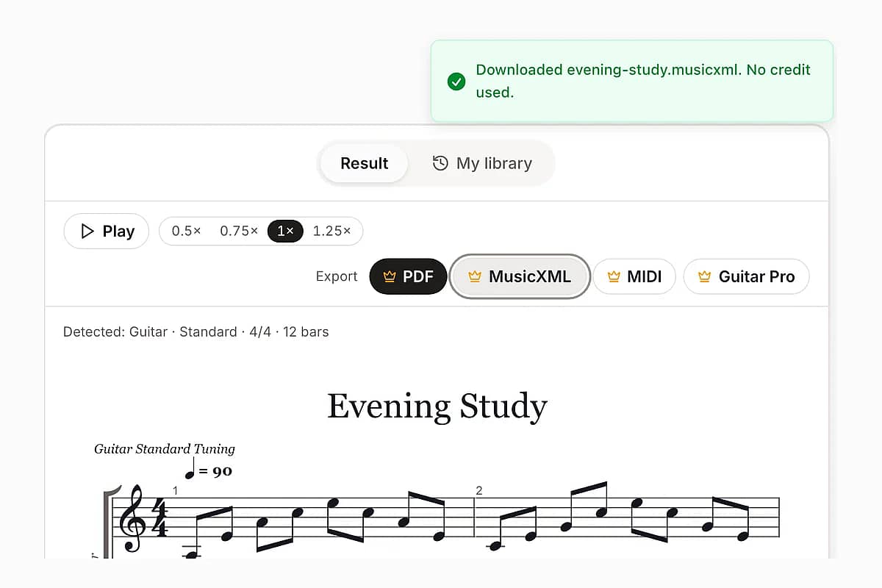882x588 pixels.
Task: Set playback speed to 1.25×
Action: (x=332, y=231)
